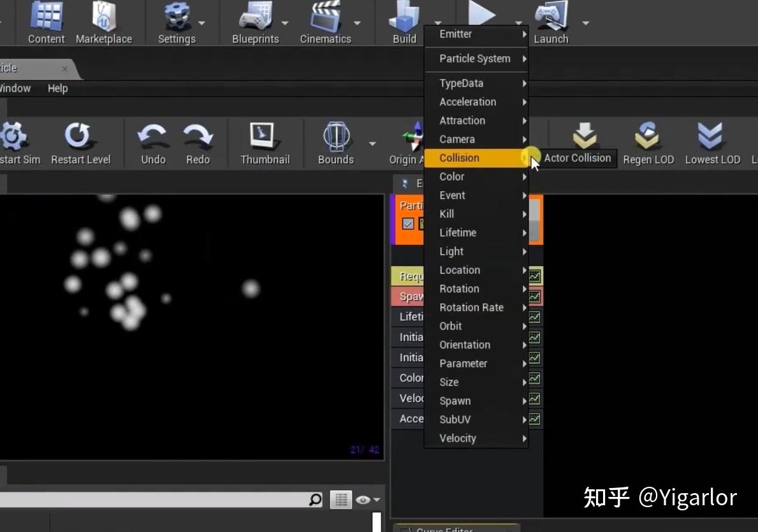
Task: Click the Build toolbar icon
Action: click(404, 17)
